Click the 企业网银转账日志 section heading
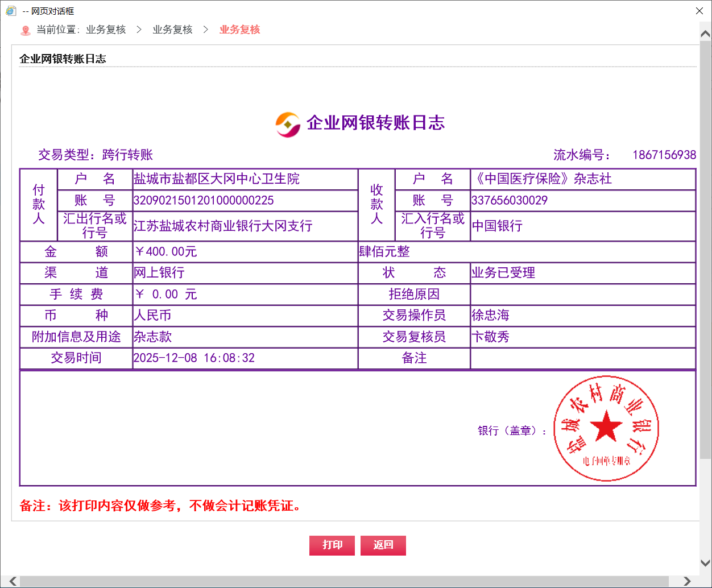Image resolution: width=712 pixels, height=588 pixels. coord(63,59)
